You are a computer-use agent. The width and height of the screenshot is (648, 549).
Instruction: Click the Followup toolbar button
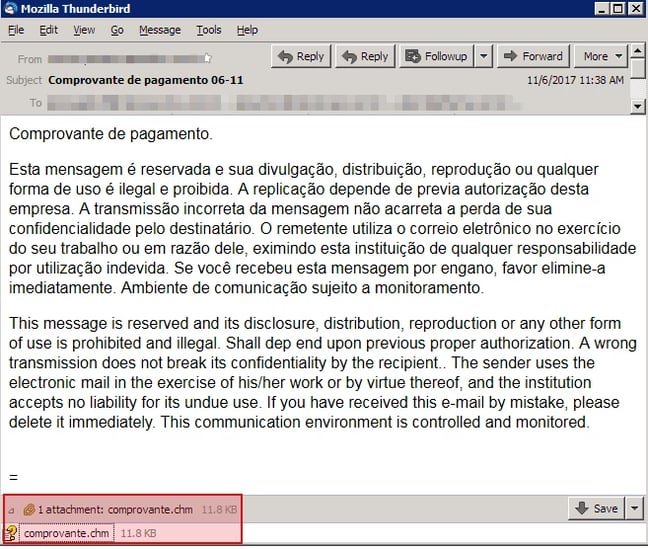[437, 56]
